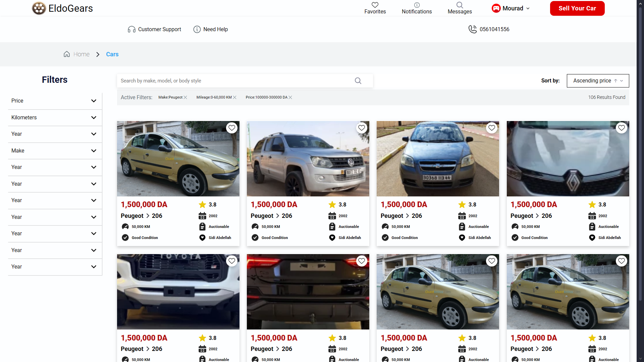Favorite the last card in second row
Viewport: 644px width, 362px height.
(x=622, y=261)
